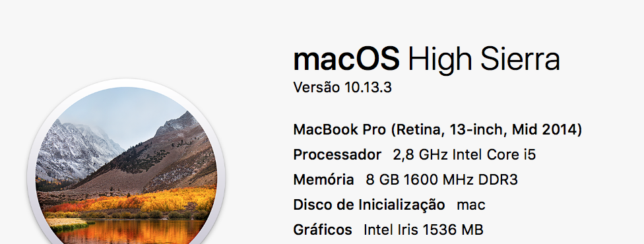This screenshot has height=244, width=644.
Task: Select the bold macOS word in the title
Action: click(346, 59)
